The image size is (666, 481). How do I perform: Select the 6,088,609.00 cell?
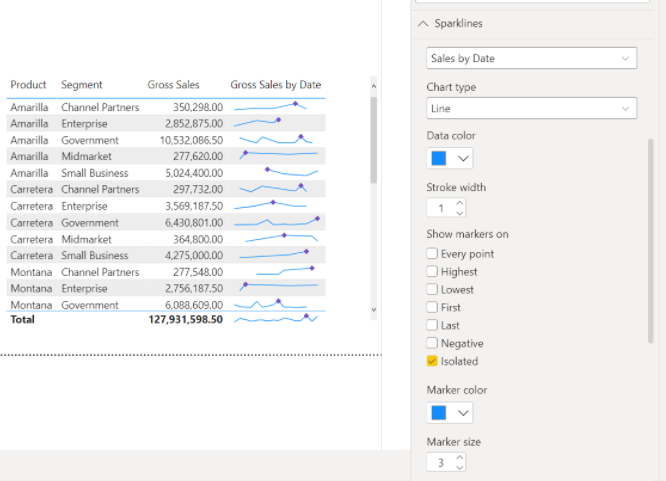(194, 305)
